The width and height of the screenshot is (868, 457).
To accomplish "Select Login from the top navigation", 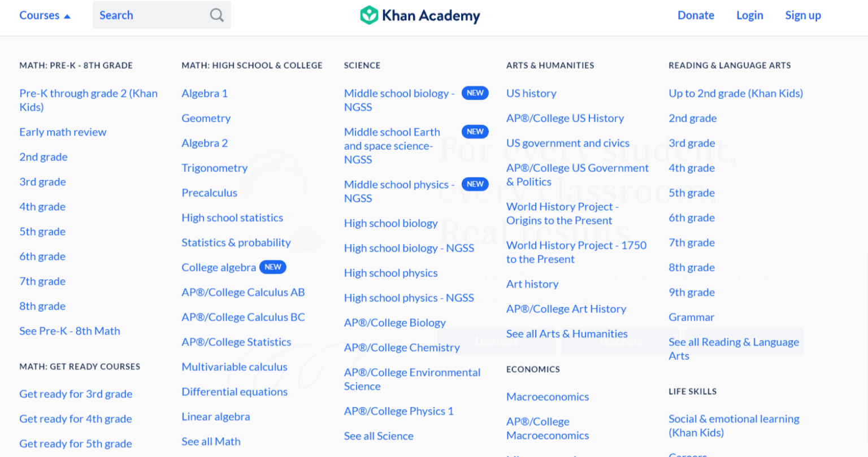I will (x=749, y=15).
